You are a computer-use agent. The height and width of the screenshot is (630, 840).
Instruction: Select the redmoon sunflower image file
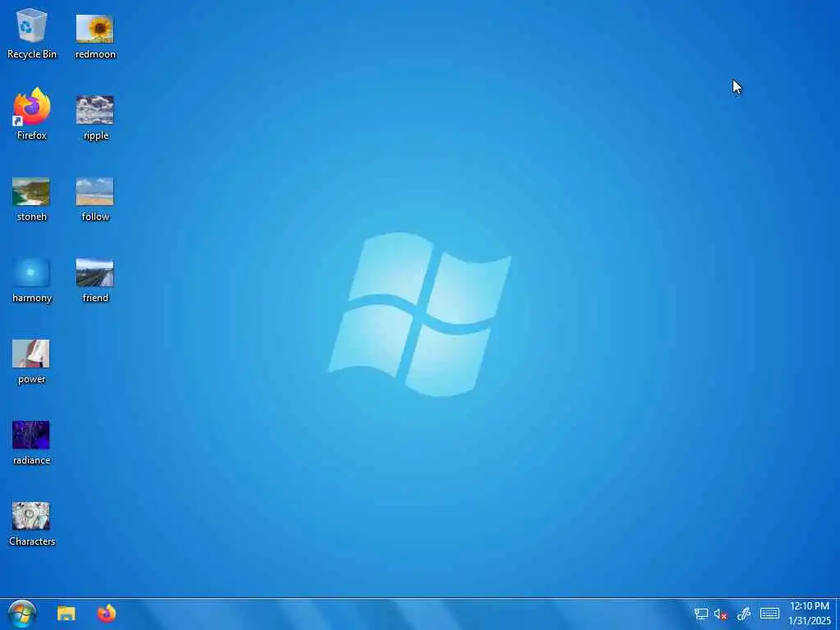95,35
